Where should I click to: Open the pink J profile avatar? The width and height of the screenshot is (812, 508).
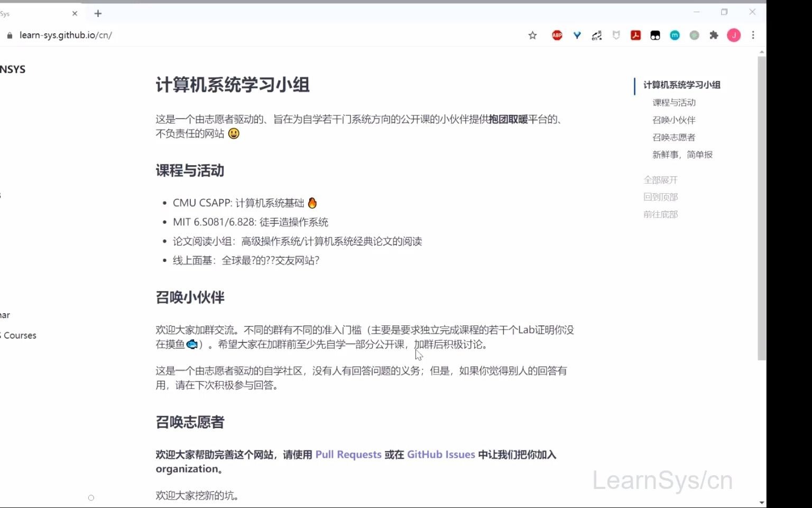coord(734,35)
